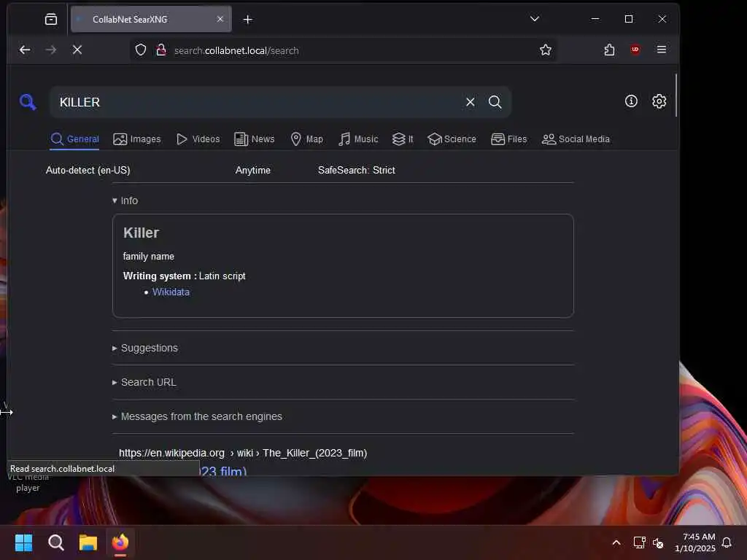Stop loading the page
Image resolution: width=747 pixels, height=560 pixels.
77,50
